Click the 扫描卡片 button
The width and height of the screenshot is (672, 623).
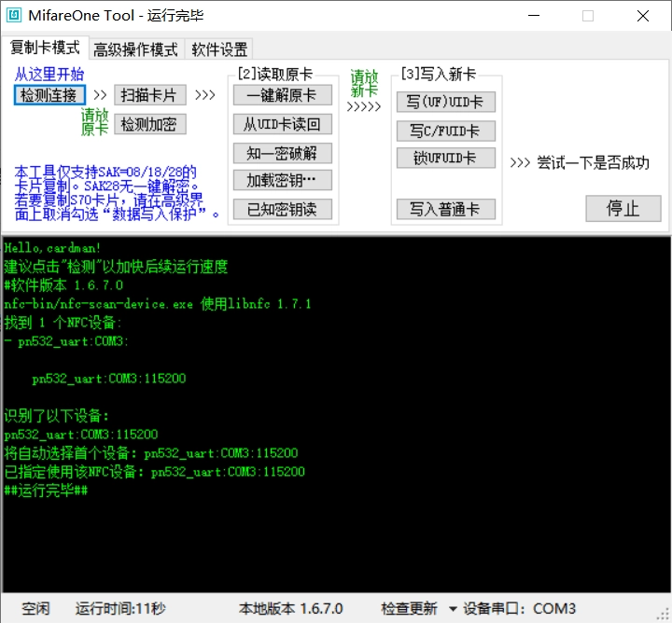point(149,95)
